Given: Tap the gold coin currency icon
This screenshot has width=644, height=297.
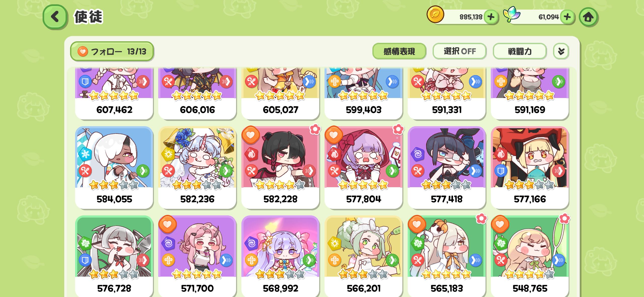Looking at the screenshot, I should [435, 14].
